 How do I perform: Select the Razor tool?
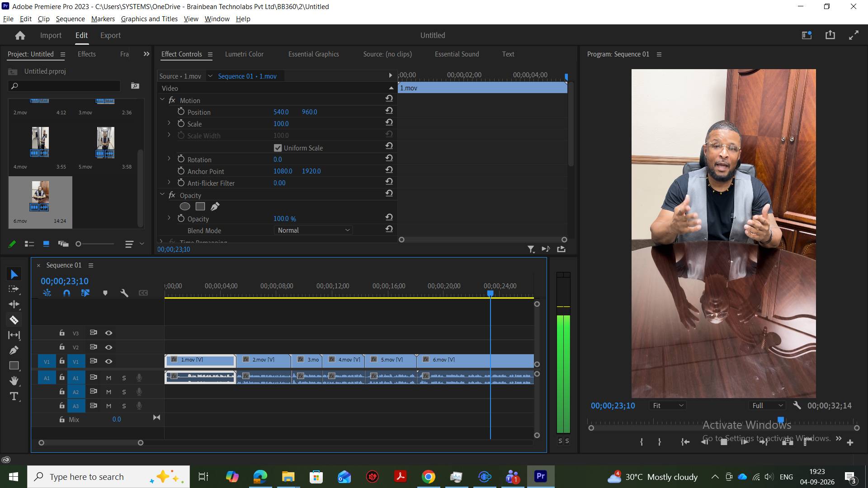[14, 320]
